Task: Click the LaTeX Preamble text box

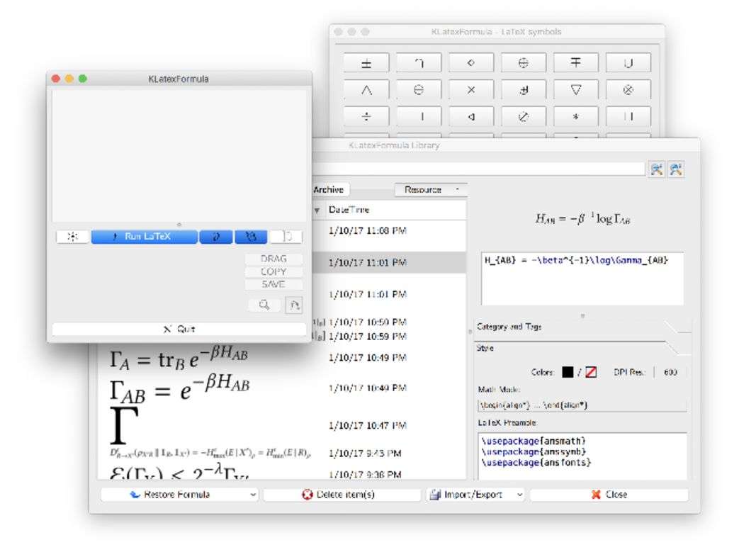Action: [582, 456]
